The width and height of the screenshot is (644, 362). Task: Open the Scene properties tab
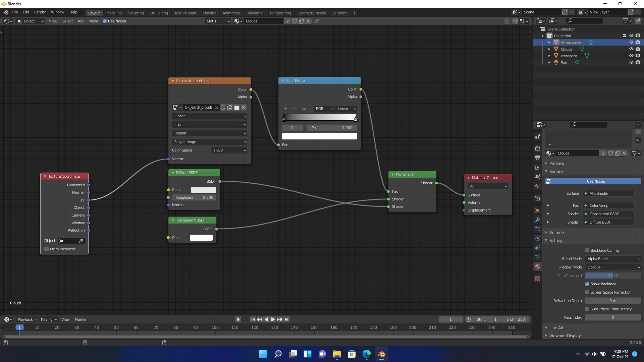[x=538, y=176]
